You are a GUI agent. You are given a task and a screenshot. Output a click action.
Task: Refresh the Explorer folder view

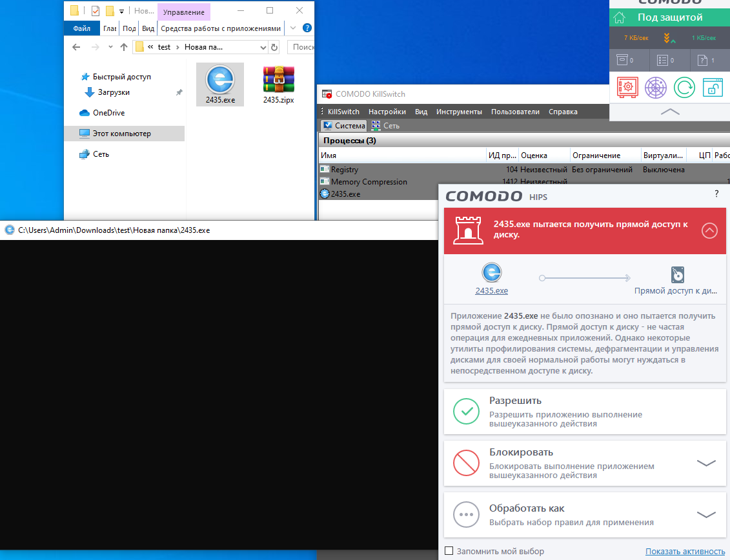(274, 47)
